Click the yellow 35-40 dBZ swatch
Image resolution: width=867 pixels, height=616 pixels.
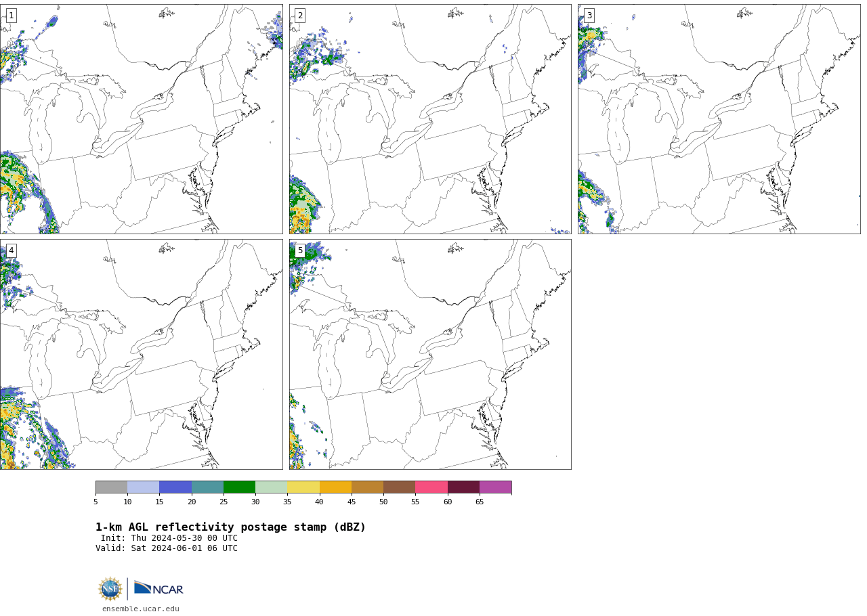[x=303, y=487]
